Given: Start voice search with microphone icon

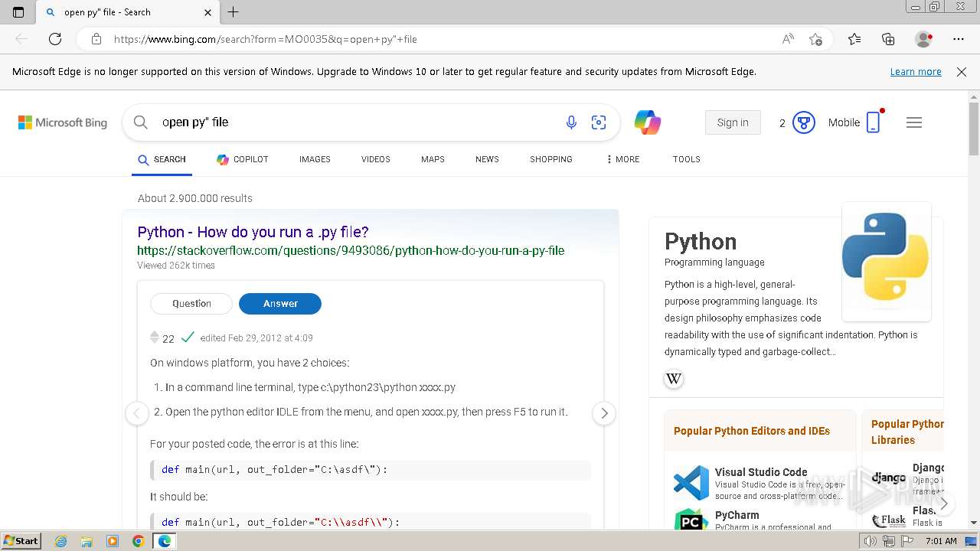Looking at the screenshot, I should pyautogui.click(x=571, y=122).
